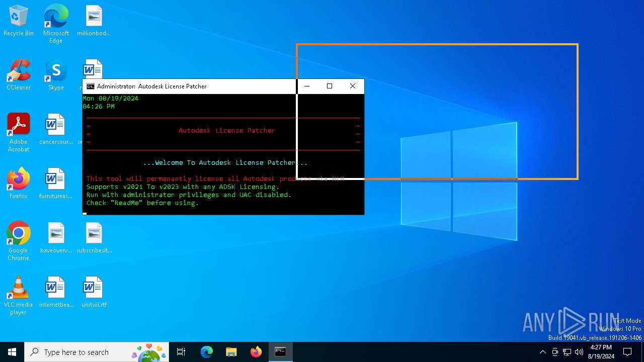Open the taskbar clock and date

point(601,352)
